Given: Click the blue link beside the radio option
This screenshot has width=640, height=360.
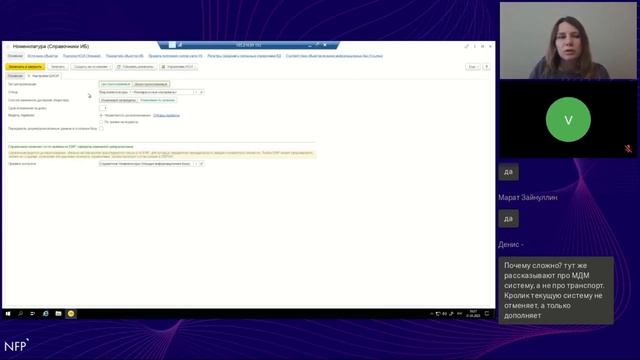Looking at the screenshot, I should tap(167, 116).
